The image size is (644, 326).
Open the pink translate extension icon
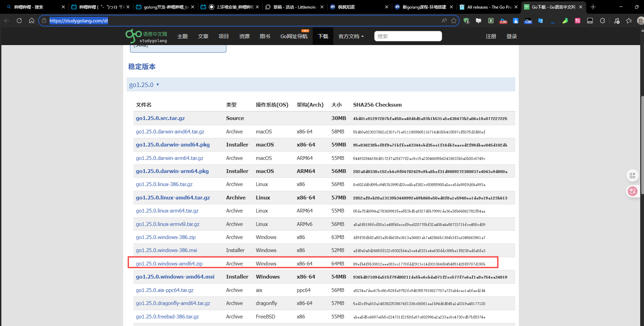(x=578, y=21)
